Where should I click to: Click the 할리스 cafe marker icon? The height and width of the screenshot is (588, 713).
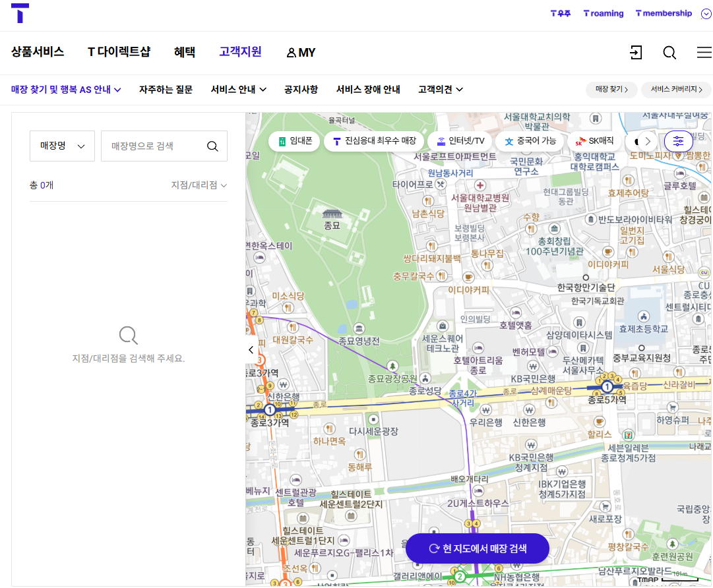pos(600,422)
